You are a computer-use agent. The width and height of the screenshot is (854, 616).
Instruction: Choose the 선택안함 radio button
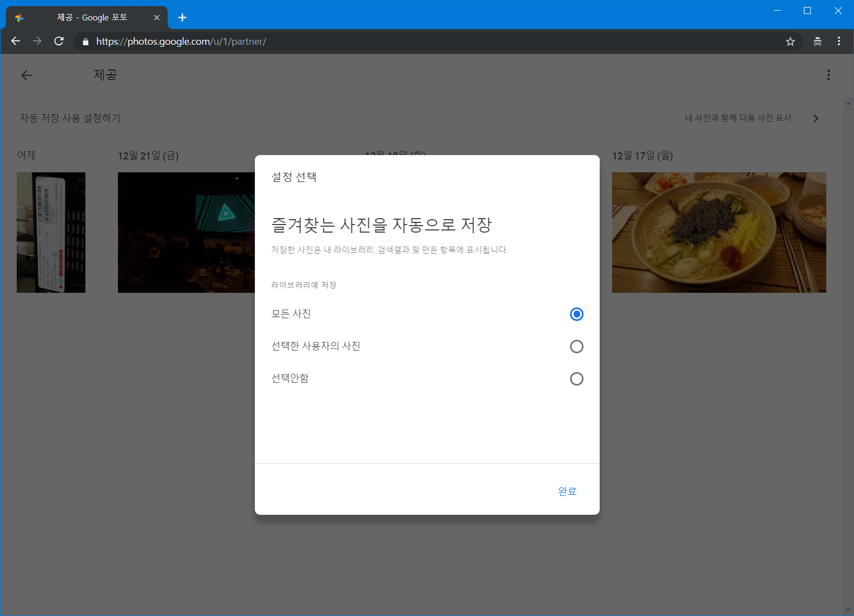click(577, 379)
